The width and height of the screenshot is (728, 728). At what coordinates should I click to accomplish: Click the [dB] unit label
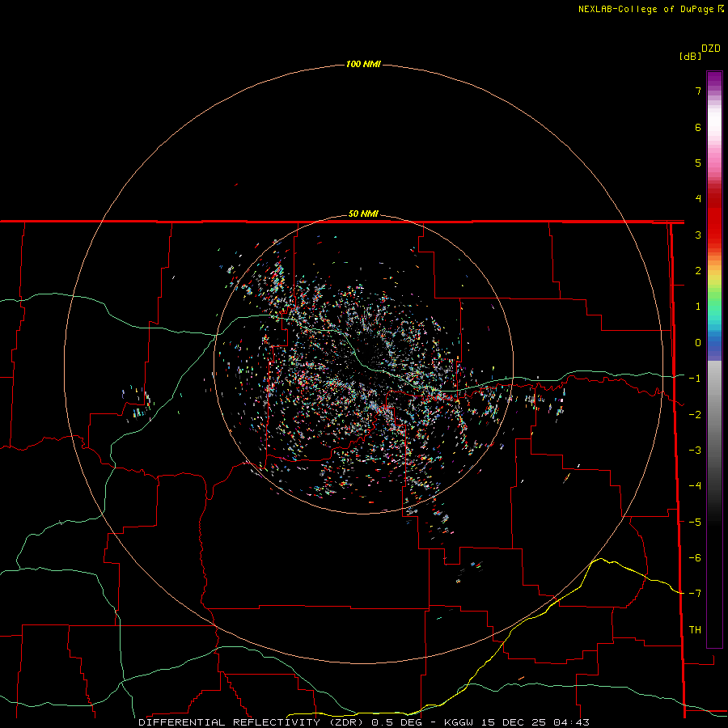[x=690, y=56]
